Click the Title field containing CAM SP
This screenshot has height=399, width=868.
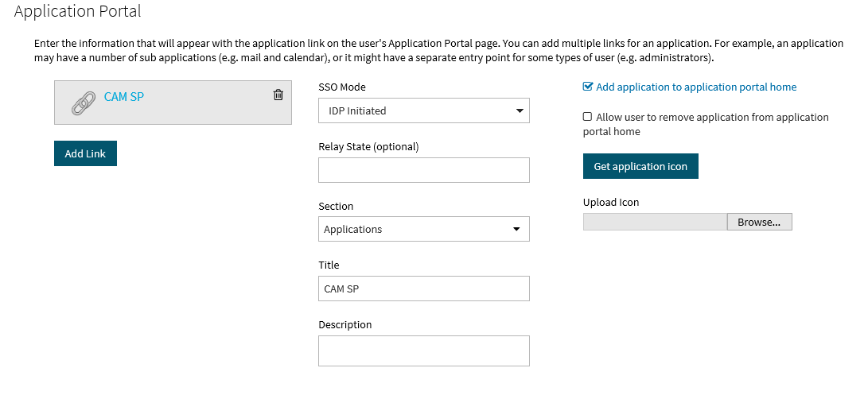pyautogui.click(x=424, y=289)
